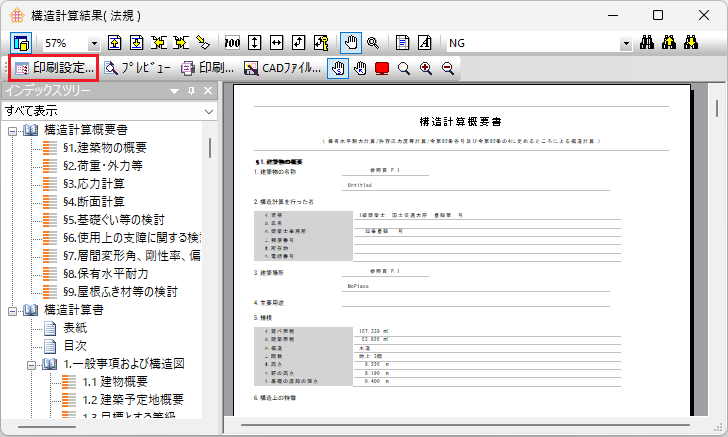Click the fit-to-width arrows icon
Screen dimensions: 728x437
(x=277, y=43)
